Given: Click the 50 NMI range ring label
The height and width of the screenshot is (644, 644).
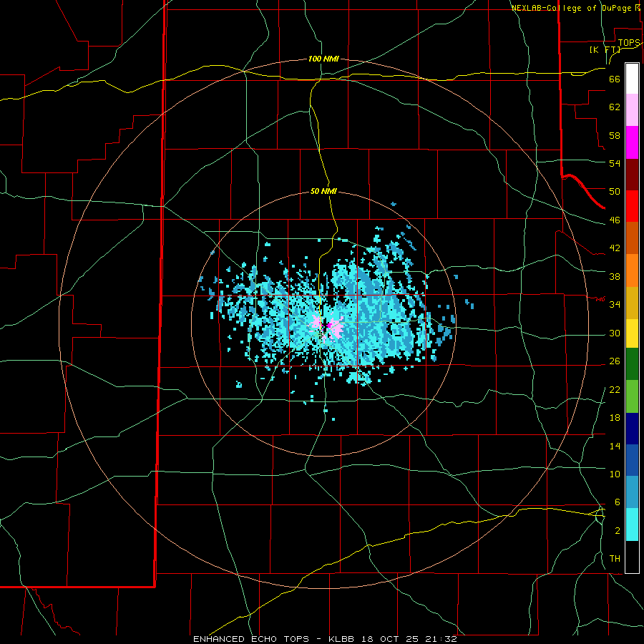Looking at the screenshot, I should point(323,191).
